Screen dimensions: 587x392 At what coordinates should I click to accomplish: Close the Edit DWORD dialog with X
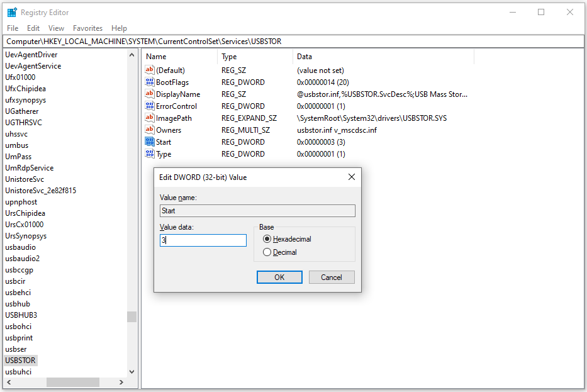tap(352, 177)
